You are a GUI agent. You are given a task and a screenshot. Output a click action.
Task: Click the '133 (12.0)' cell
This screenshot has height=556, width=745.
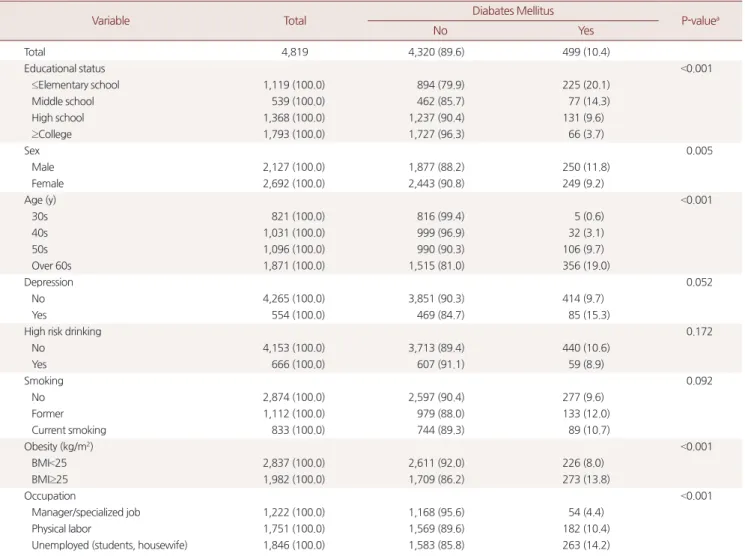(x=586, y=413)
